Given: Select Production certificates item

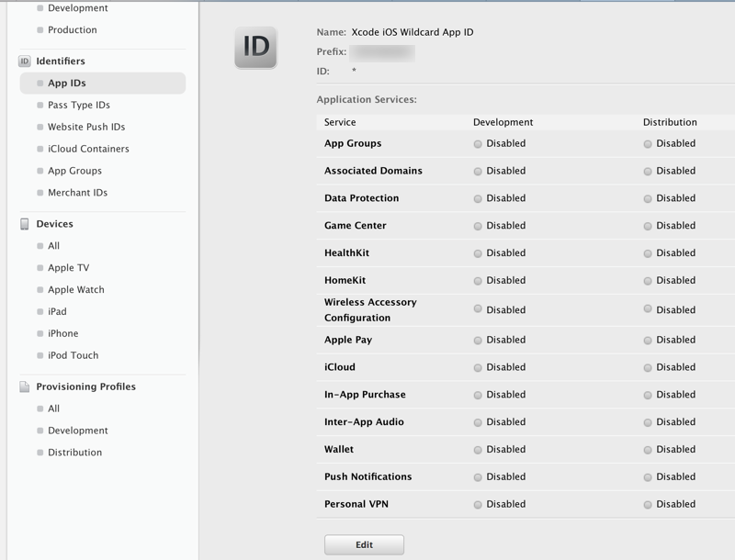Looking at the screenshot, I should coord(73,30).
